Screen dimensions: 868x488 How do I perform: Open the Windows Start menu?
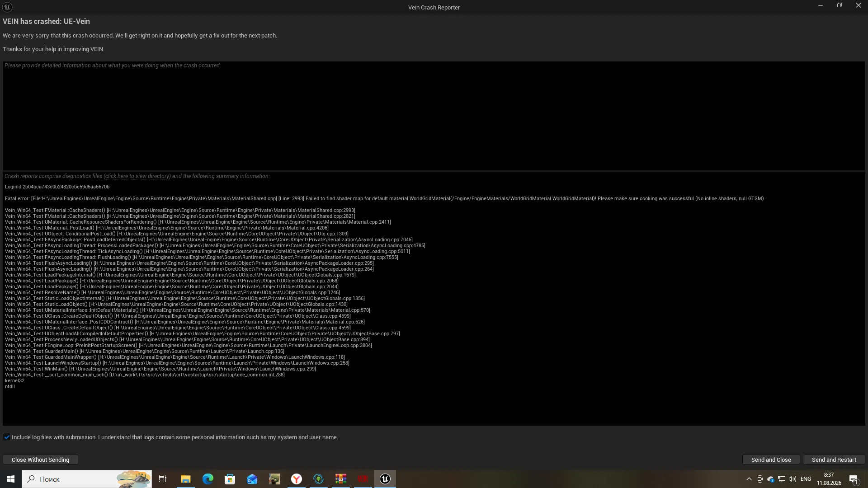pos(11,479)
